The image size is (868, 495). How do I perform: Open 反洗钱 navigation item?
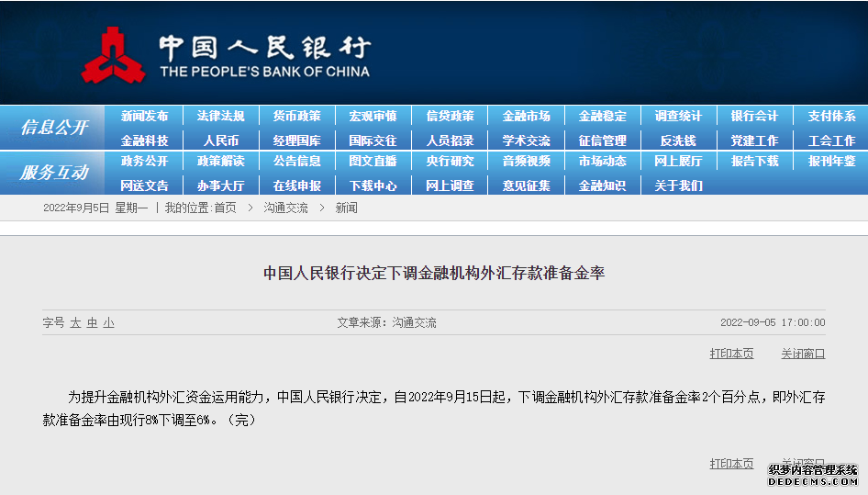(x=678, y=141)
